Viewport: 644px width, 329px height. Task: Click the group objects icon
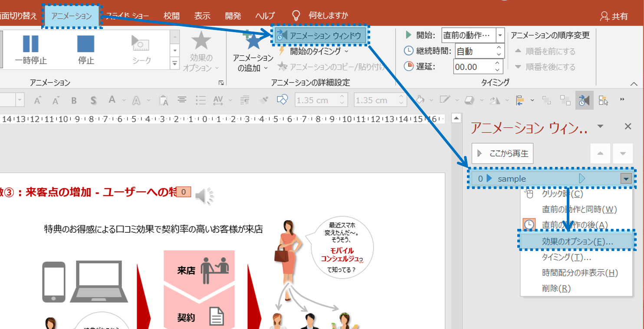click(546, 101)
